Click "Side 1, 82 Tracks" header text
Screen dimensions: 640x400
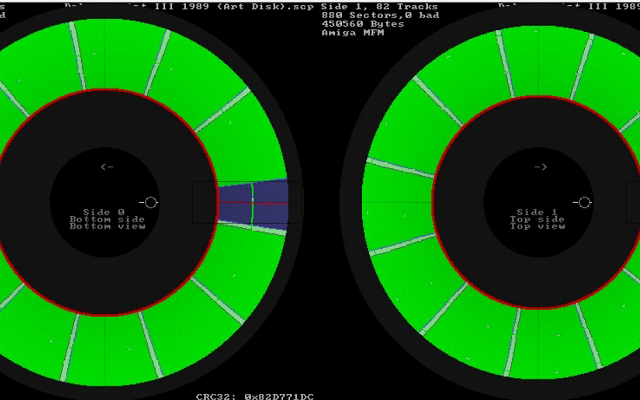(x=380, y=7)
